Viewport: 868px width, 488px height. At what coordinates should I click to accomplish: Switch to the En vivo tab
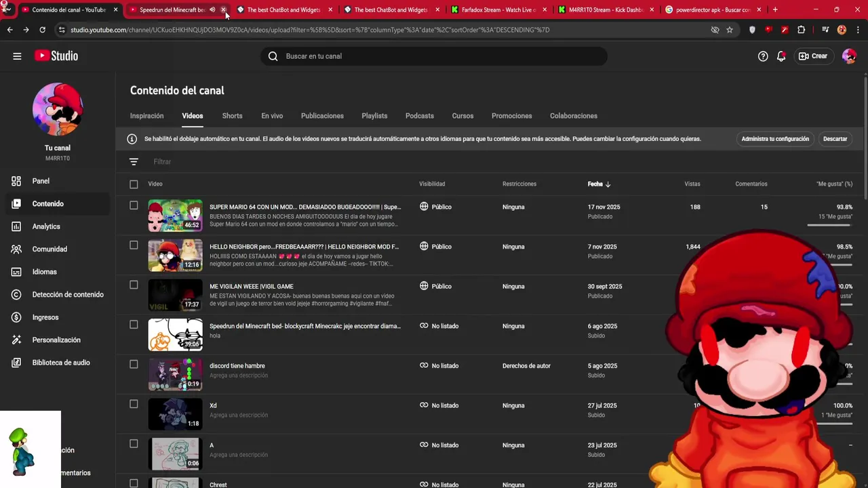272,116
